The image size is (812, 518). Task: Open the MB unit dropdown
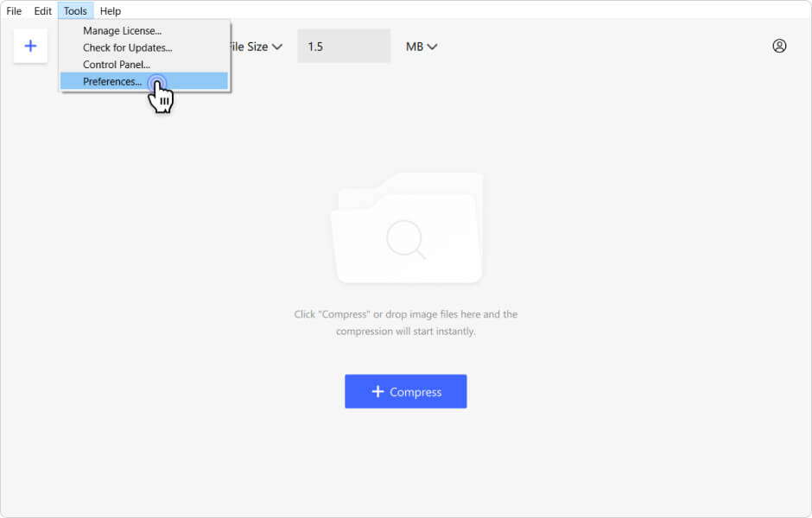coord(421,47)
